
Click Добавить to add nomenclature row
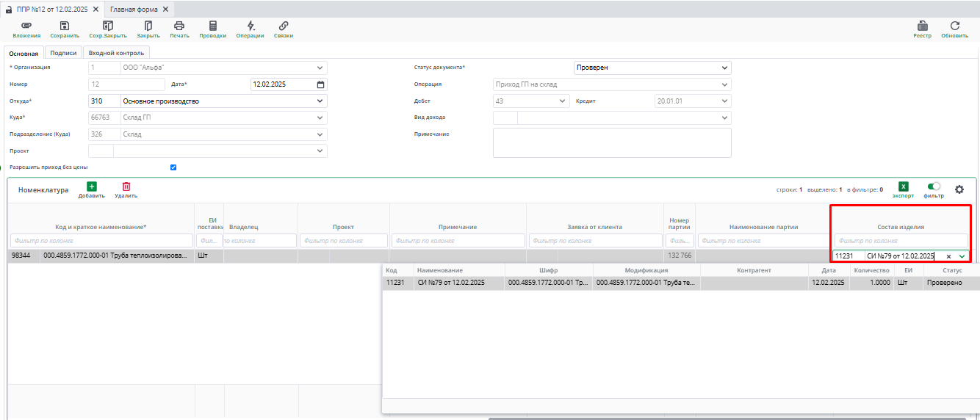pos(92,188)
